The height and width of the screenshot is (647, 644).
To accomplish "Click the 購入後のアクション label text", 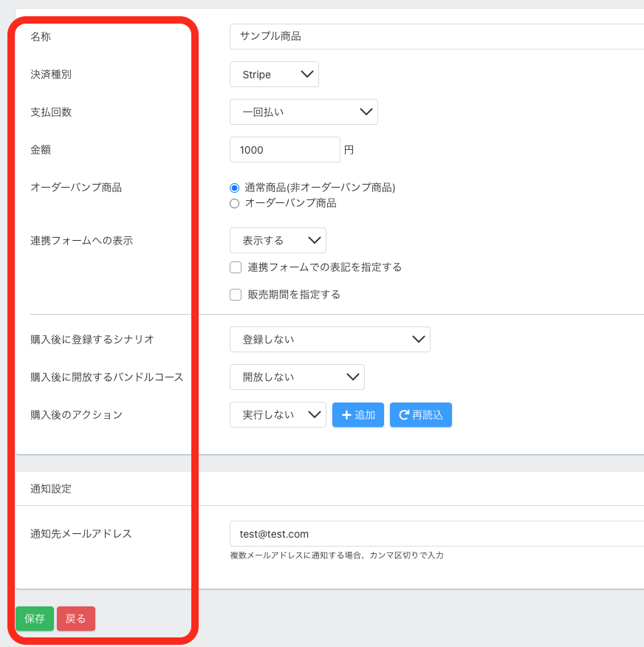I will point(76,415).
